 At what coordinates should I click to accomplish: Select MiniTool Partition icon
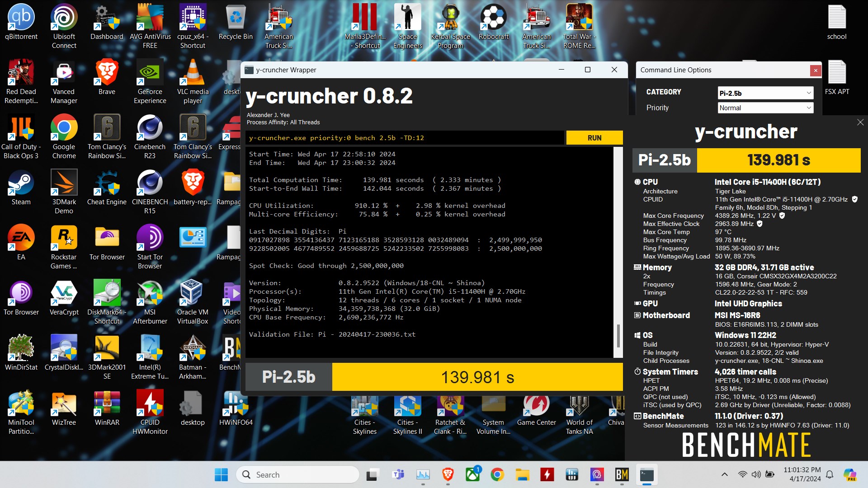(x=21, y=412)
